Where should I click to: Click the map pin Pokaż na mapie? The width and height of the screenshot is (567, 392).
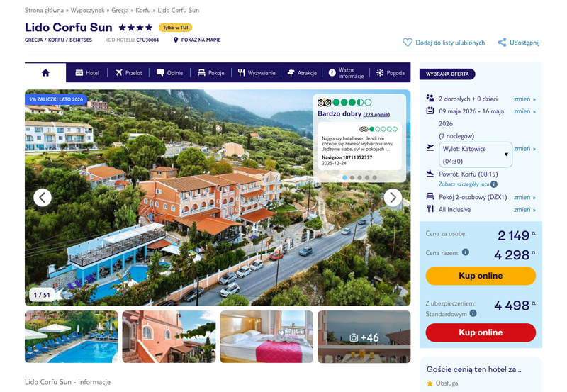(x=197, y=40)
